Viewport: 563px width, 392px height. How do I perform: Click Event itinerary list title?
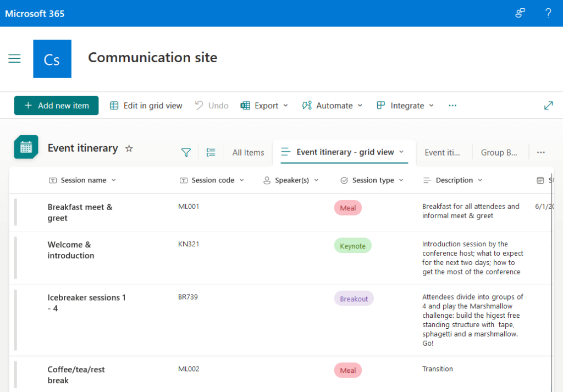(x=82, y=148)
